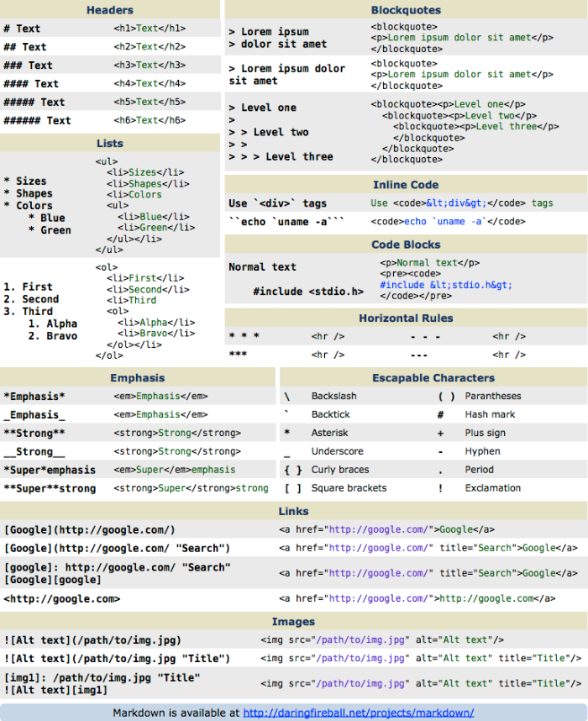Click the <h1>Text</h1> output
588x721 pixels.
(x=150, y=29)
